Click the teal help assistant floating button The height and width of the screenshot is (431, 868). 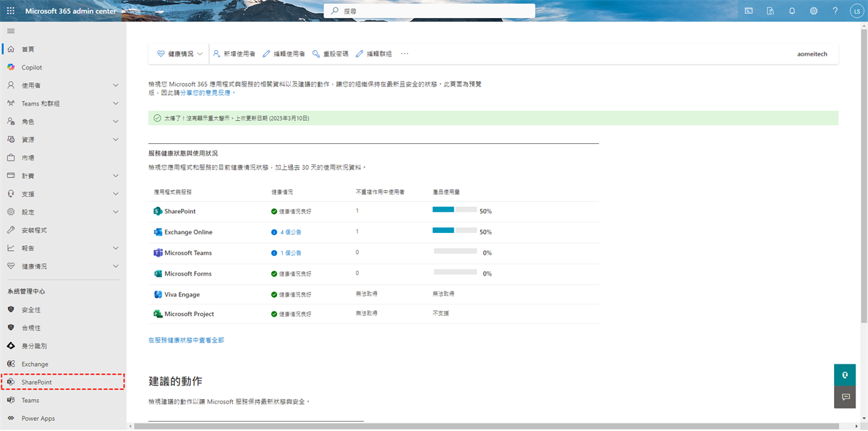[844, 375]
